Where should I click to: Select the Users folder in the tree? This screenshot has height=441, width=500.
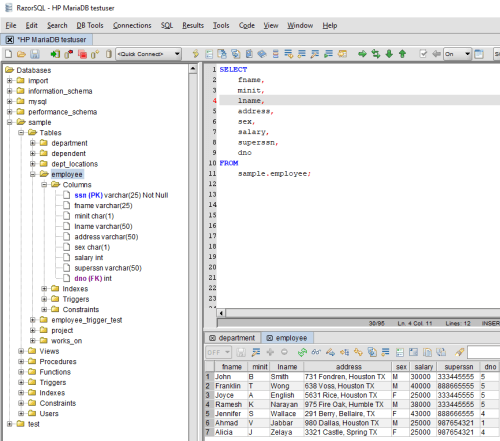(x=49, y=414)
